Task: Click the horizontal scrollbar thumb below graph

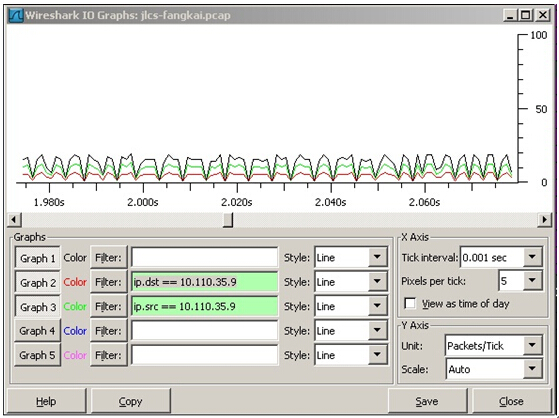Action: (x=228, y=220)
